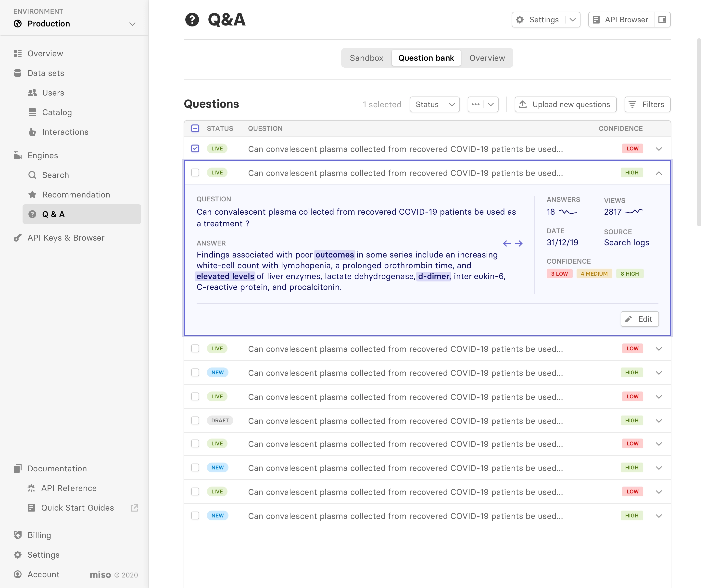Click the highlighted term 'd-dimer' in answer
706x588 pixels.
pyautogui.click(x=433, y=276)
